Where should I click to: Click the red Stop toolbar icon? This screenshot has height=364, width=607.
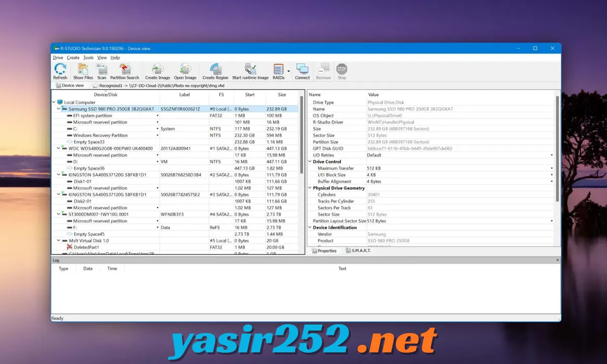pyautogui.click(x=342, y=69)
